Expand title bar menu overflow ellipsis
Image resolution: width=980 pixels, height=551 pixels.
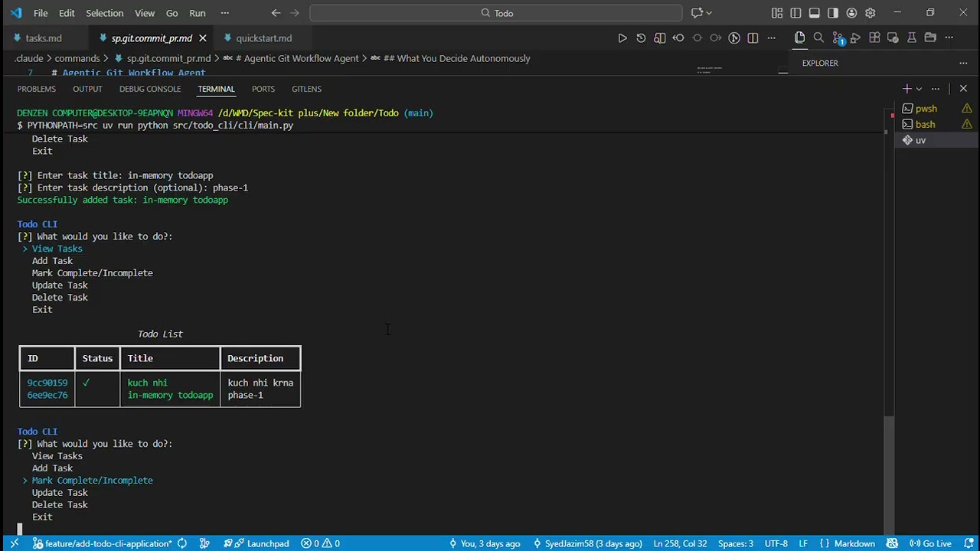pyautogui.click(x=224, y=13)
